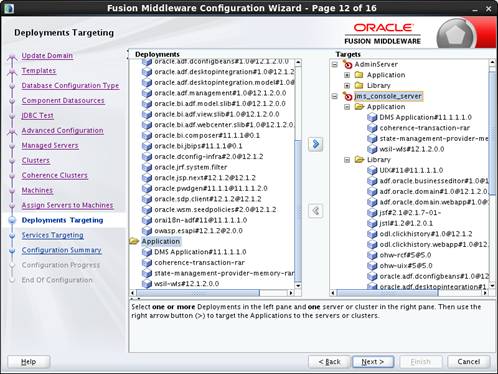The image size is (498, 374).
Task: Open Machines step
Action: [37, 191]
